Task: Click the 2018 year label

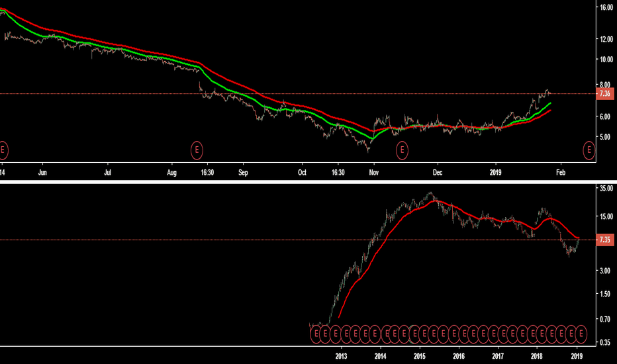Action: click(x=537, y=356)
